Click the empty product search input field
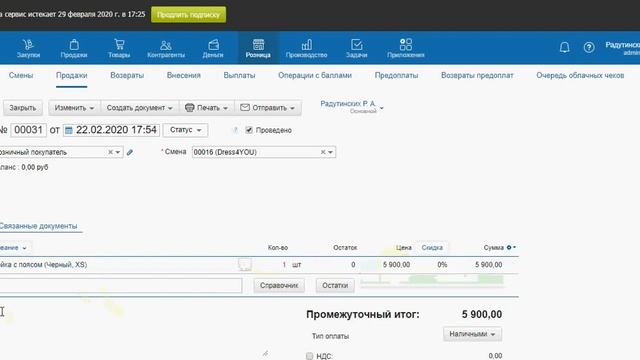Viewport: 640px width, 360px height. click(121, 285)
